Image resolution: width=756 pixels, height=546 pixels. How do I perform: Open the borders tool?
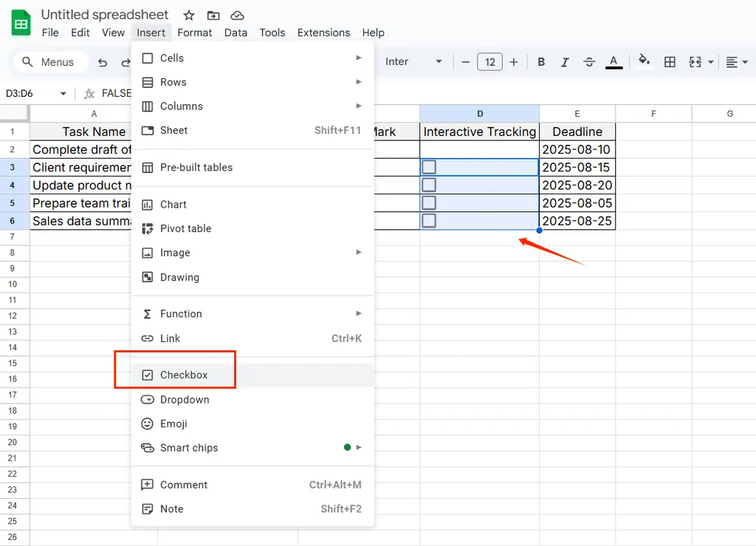coord(670,62)
